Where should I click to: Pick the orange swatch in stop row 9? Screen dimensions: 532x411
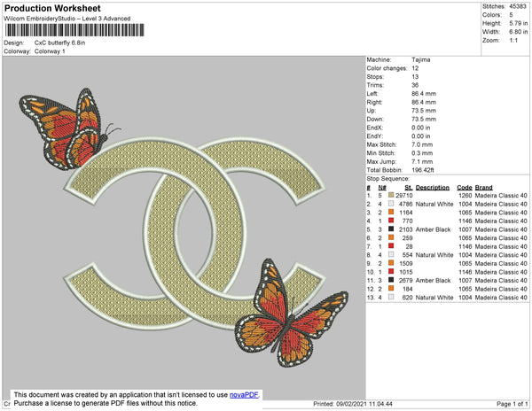coord(391,263)
